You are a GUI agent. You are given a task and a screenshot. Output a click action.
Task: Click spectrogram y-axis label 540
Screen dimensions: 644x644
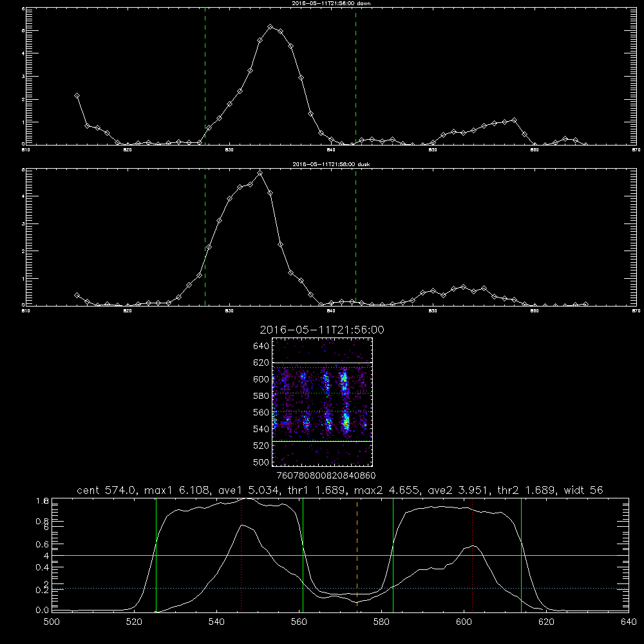pyautogui.click(x=261, y=429)
